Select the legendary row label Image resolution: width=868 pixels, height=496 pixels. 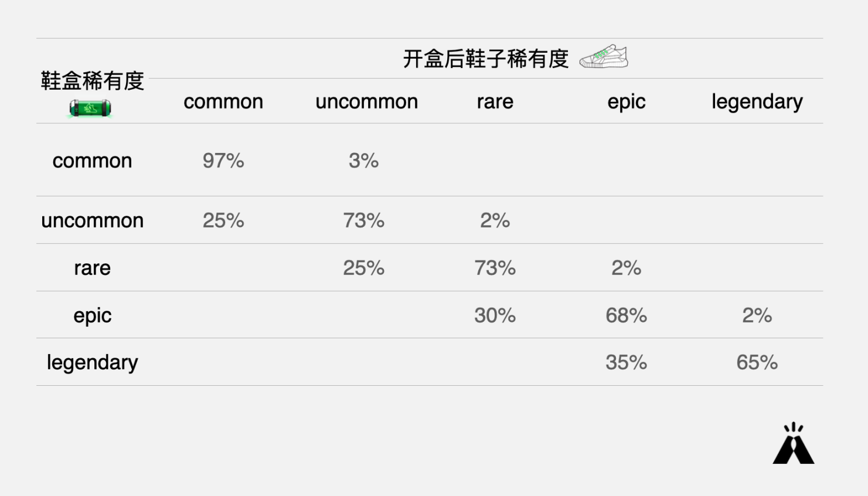pyautogui.click(x=92, y=362)
